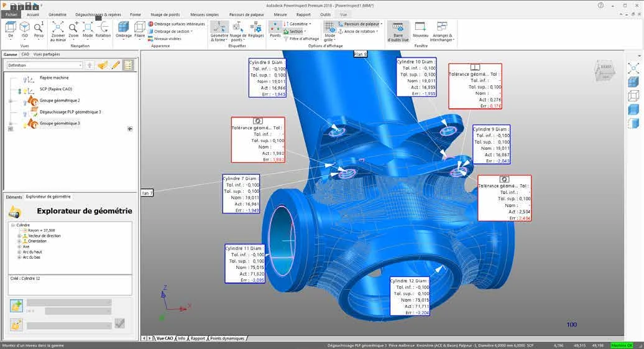The image size is (644, 349).
Task: Toggle Barre d'outils Vue
Action: pyautogui.click(x=398, y=32)
